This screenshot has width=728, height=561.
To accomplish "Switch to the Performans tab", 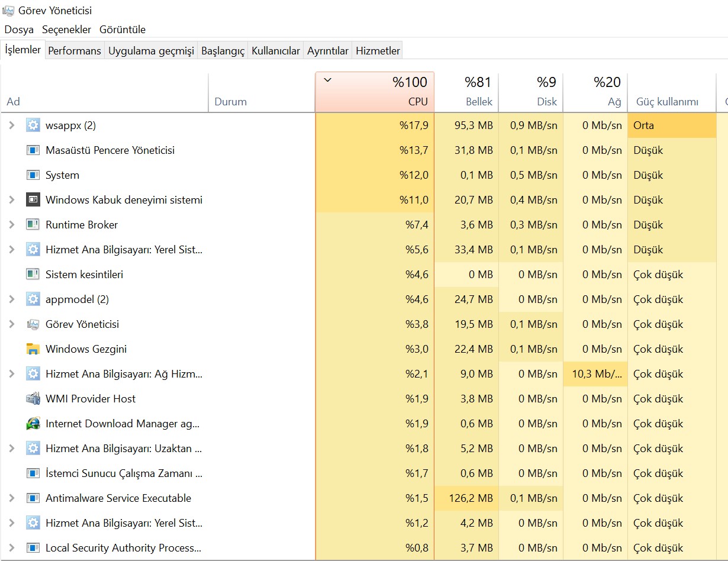I will point(75,51).
